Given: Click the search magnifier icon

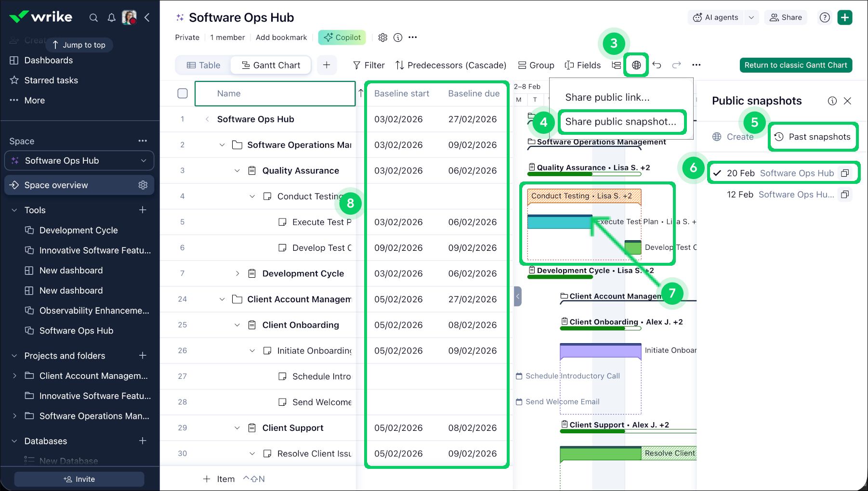Looking at the screenshot, I should coord(93,18).
